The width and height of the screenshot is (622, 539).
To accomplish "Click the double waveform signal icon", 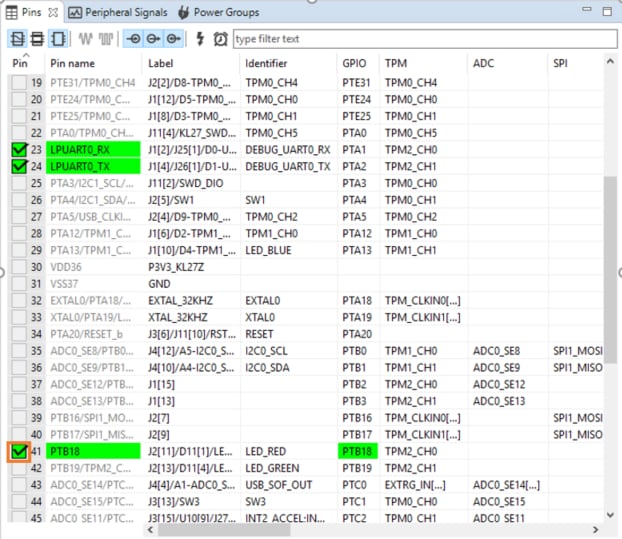I will [104, 39].
